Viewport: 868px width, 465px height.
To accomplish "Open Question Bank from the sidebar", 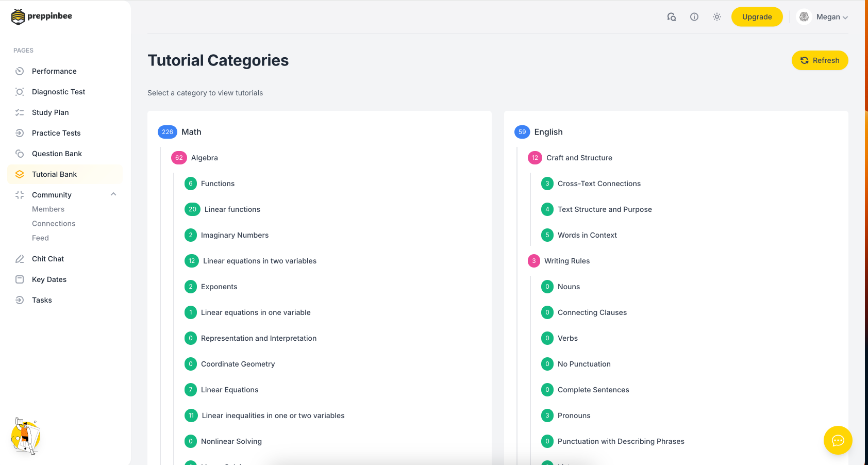I will (57, 154).
